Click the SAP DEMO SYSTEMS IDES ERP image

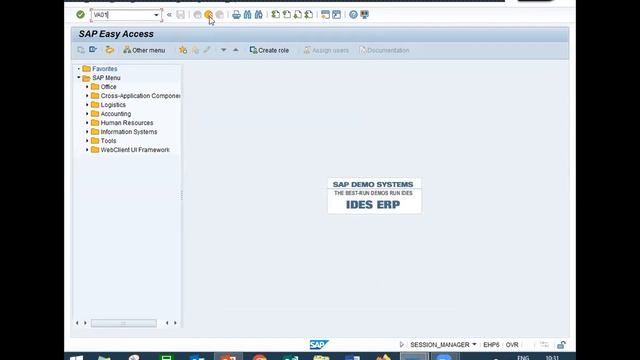(x=374, y=196)
